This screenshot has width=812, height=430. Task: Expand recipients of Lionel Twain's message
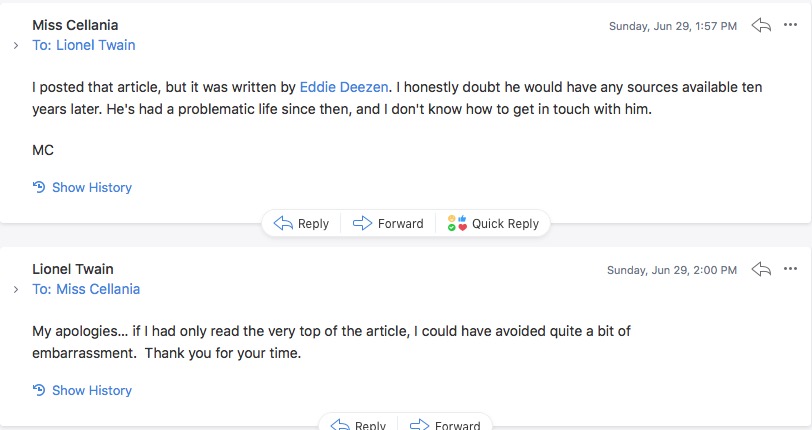coord(16,290)
